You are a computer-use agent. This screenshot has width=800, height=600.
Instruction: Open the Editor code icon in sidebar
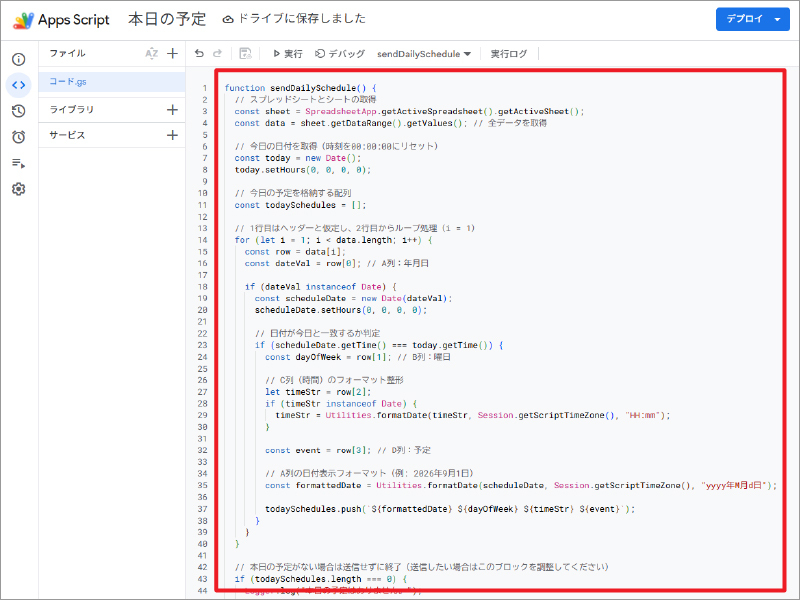coord(18,85)
